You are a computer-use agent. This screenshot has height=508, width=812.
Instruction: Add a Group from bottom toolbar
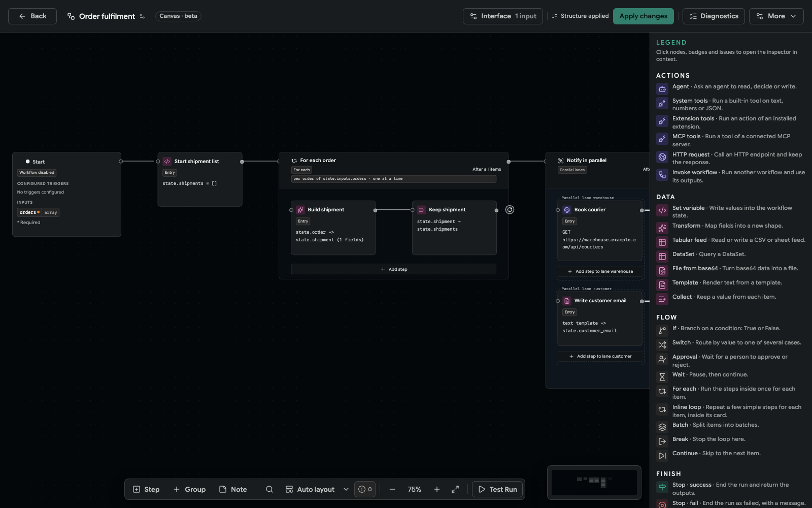[189, 489]
